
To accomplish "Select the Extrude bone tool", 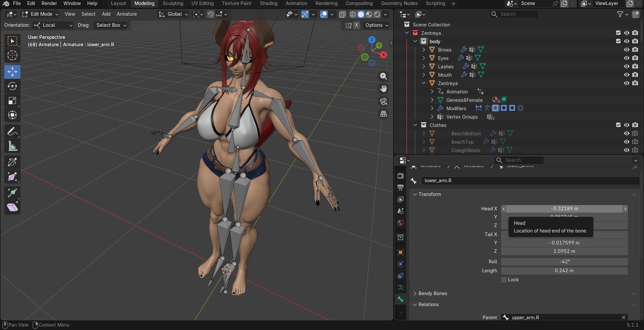I will [x=12, y=193].
